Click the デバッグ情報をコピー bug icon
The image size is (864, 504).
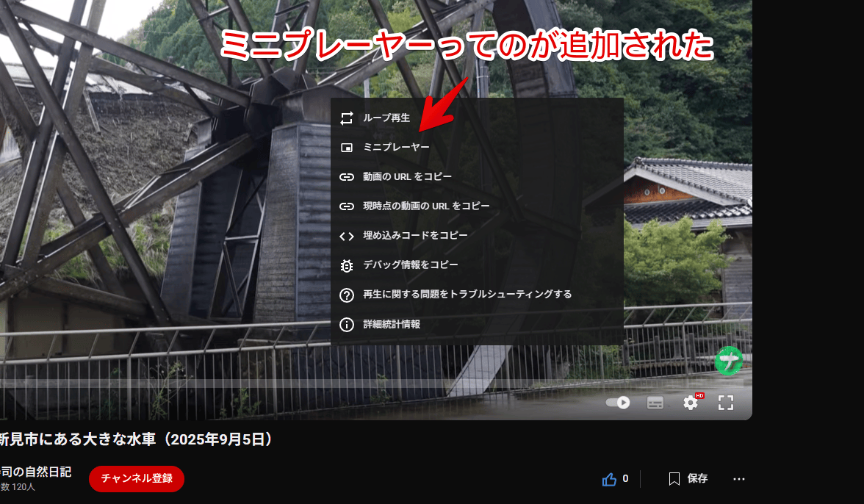347,265
